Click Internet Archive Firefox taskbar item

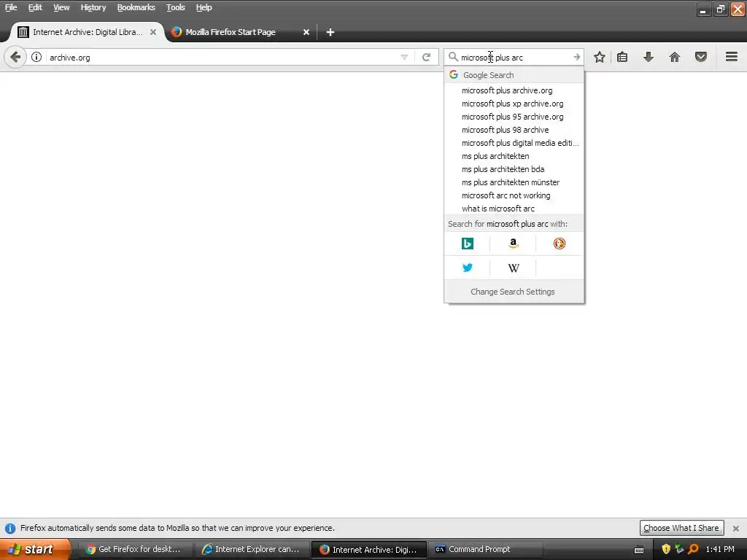[x=368, y=549]
